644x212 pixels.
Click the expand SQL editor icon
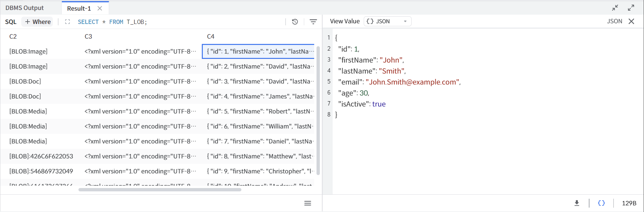(x=67, y=22)
